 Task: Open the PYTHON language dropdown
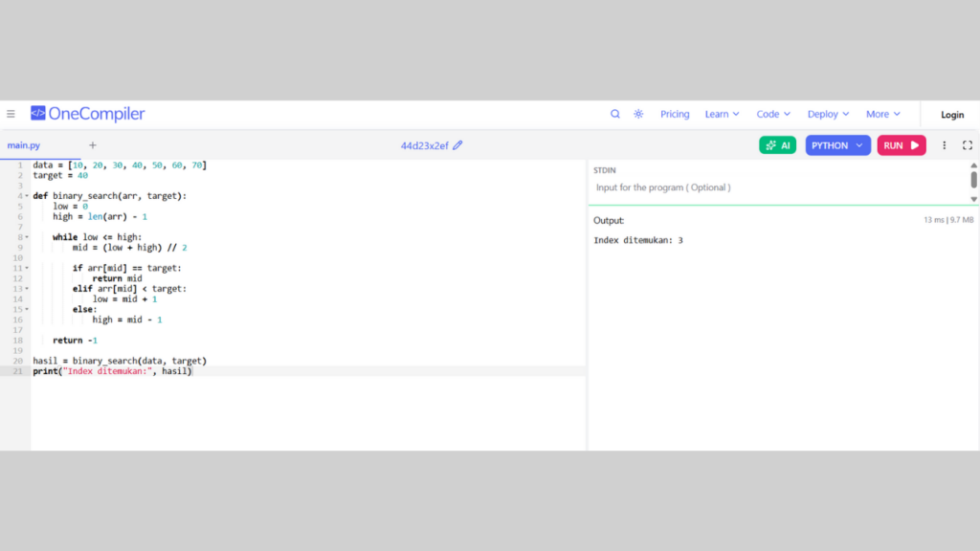[x=837, y=145]
